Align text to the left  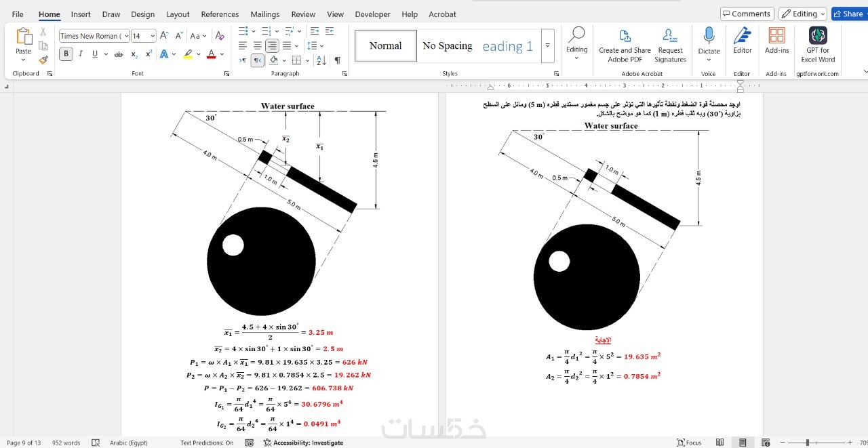pos(243,45)
